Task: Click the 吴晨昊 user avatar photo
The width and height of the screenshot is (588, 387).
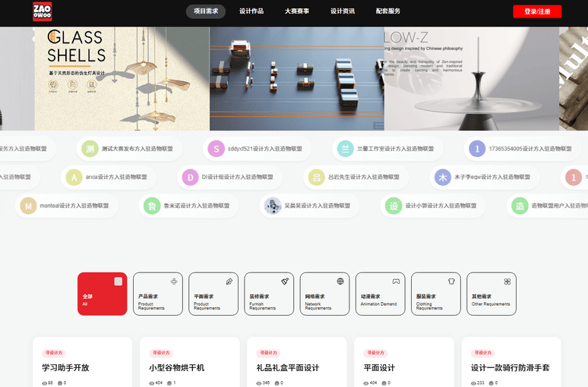Action: (273, 206)
